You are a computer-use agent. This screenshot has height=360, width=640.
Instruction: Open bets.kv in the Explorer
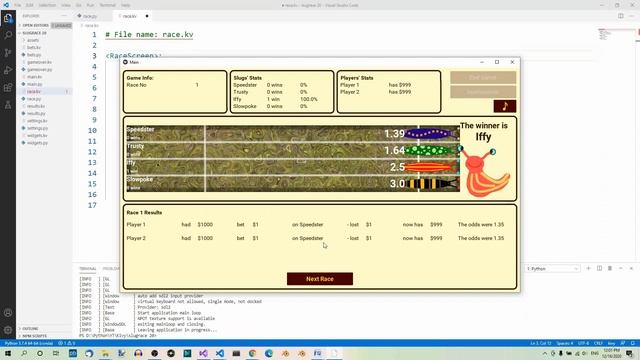coord(33,47)
